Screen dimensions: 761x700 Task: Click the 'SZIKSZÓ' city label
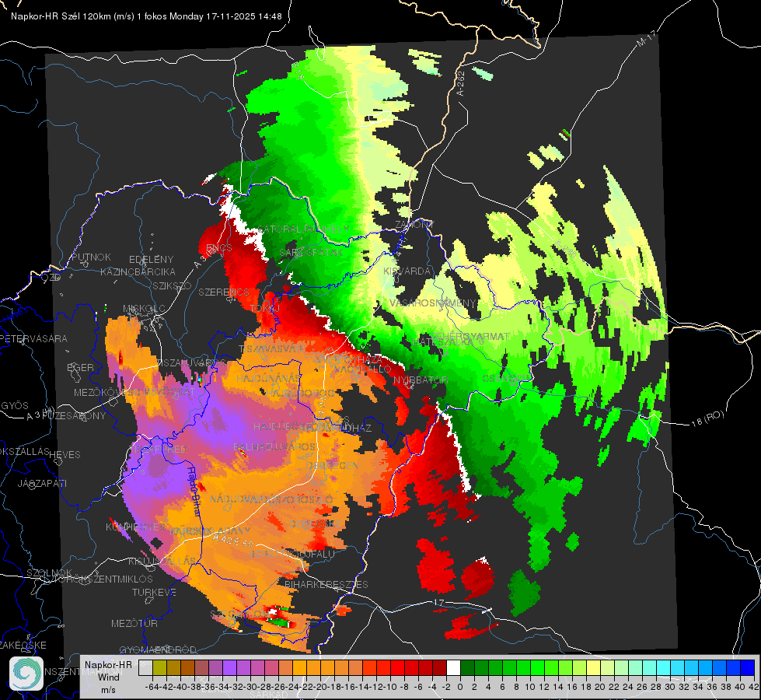pyautogui.click(x=173, y=285)
